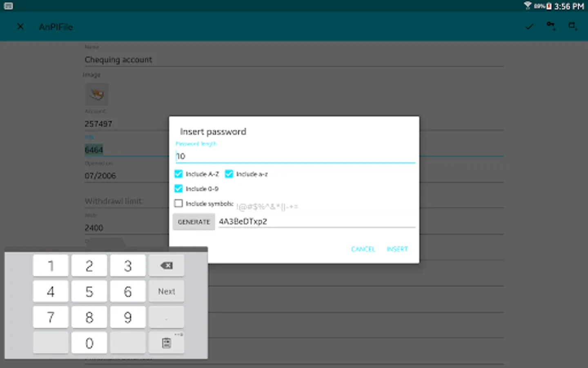Tap the 3:56 PM clock

(x=569, y=6)
